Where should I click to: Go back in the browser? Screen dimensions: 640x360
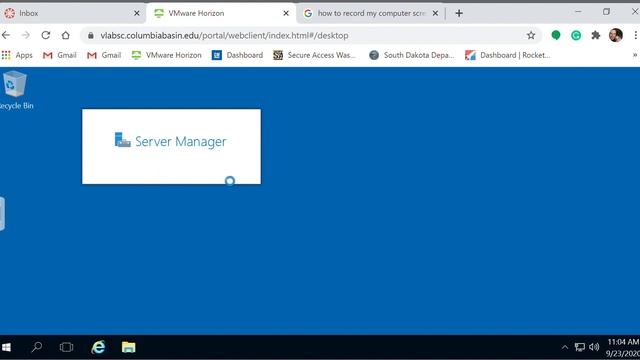pyautogui.click(x=6, y=36)
